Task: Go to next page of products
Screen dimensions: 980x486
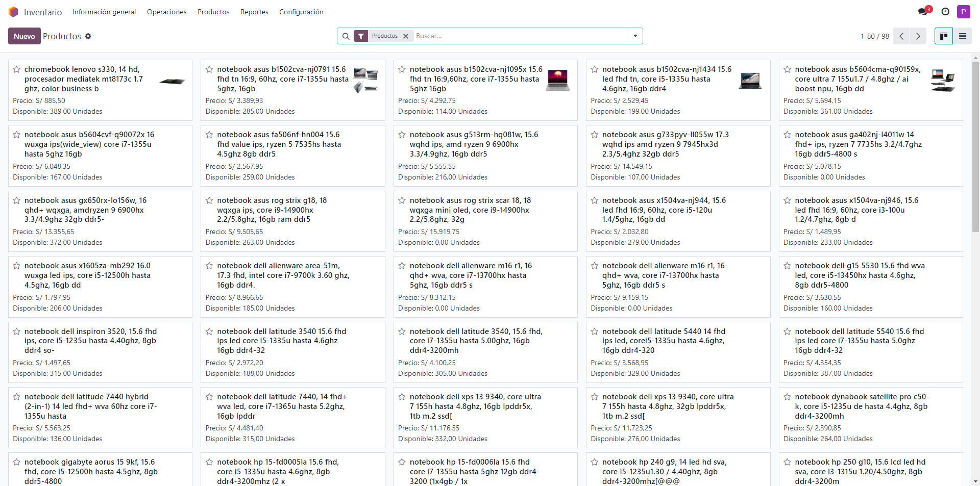Action: coord(918,36)
